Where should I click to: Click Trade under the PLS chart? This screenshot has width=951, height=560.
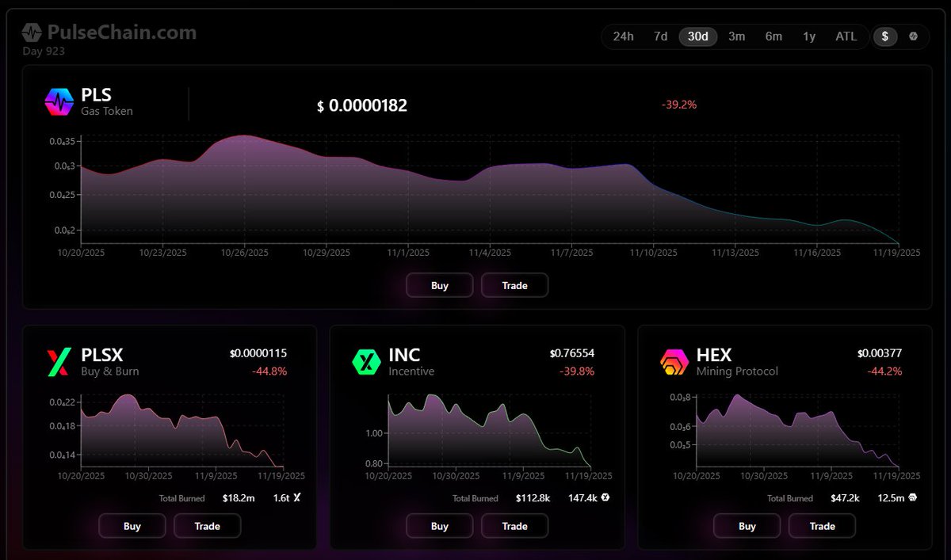[514, 285]
